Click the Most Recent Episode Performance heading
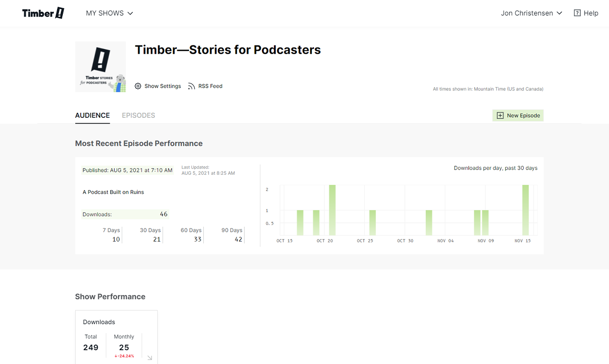The width and height of the screenshot is (609, 364). (139, 143)
